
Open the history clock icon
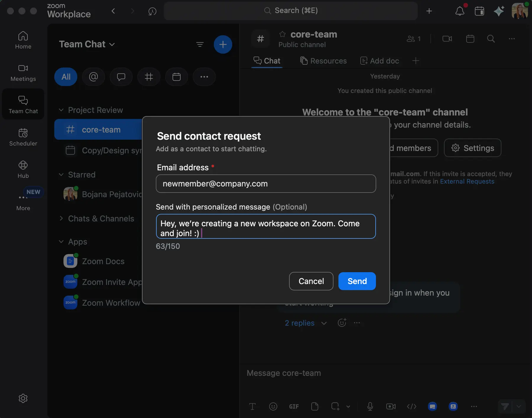click(x=152, y=11)
